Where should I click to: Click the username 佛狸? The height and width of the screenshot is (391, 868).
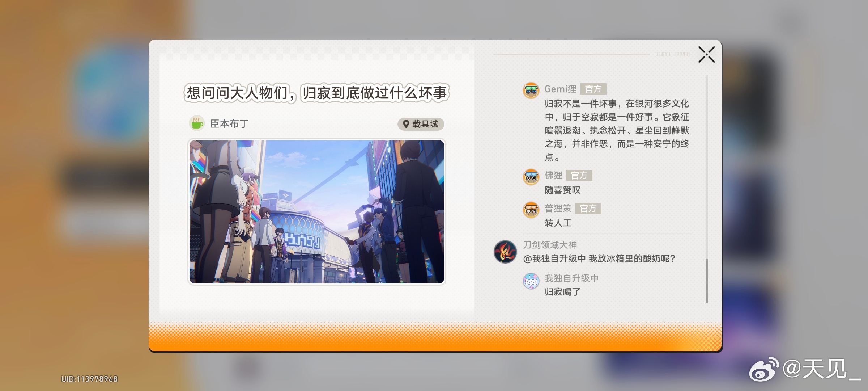click(553, 176)
